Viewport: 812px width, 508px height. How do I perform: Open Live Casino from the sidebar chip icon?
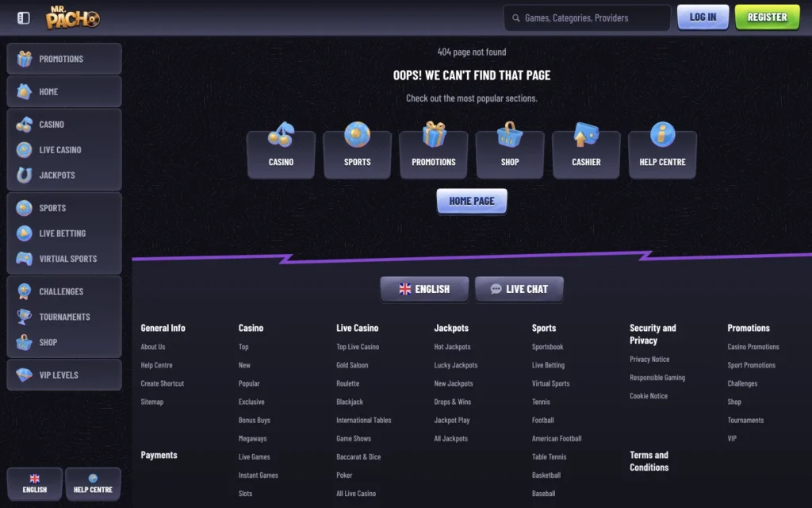click(25, 150)
